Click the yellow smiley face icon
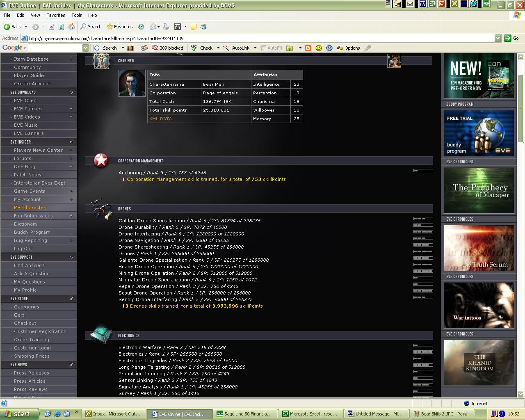The width and height of the screenshot is (525, 420). point(319,48)
